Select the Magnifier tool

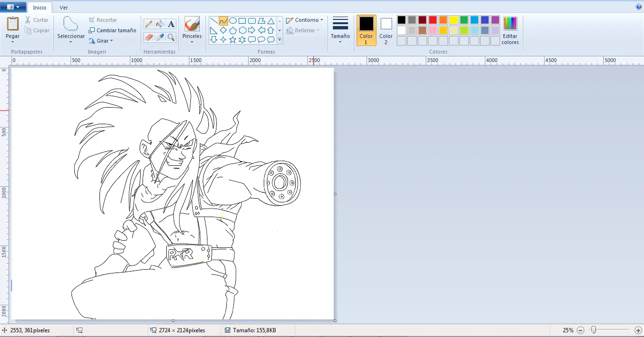171,37
